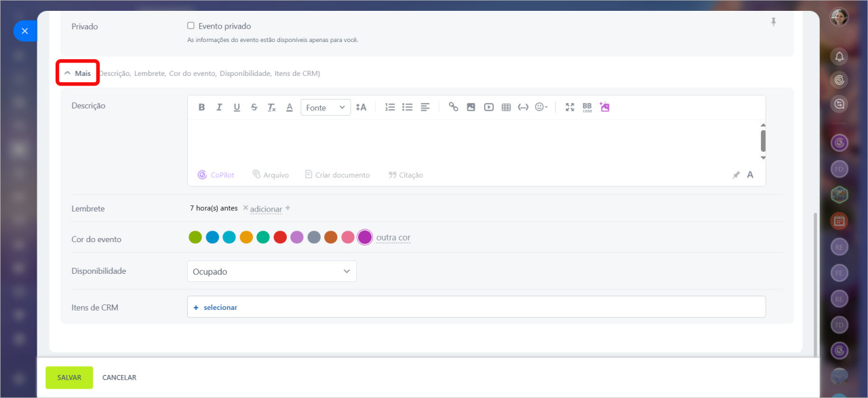
Task: Apply bold formatting in description editor
Action: coord(201,107)
